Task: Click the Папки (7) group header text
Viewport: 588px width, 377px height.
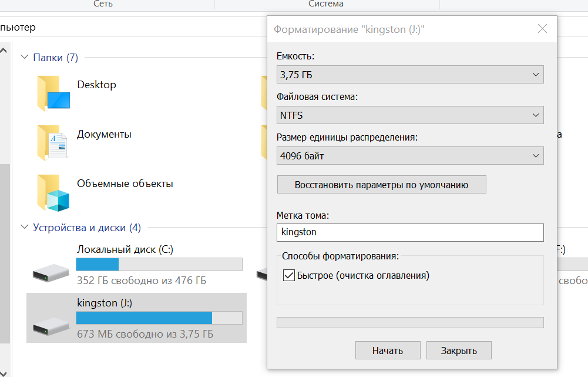Action: click(x=55, y=58)
